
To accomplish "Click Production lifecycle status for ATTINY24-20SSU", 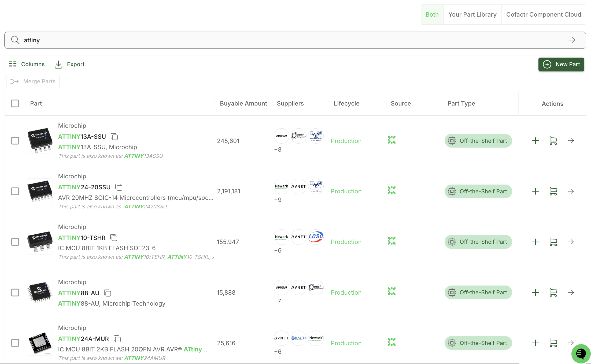I will click(346, 191).
